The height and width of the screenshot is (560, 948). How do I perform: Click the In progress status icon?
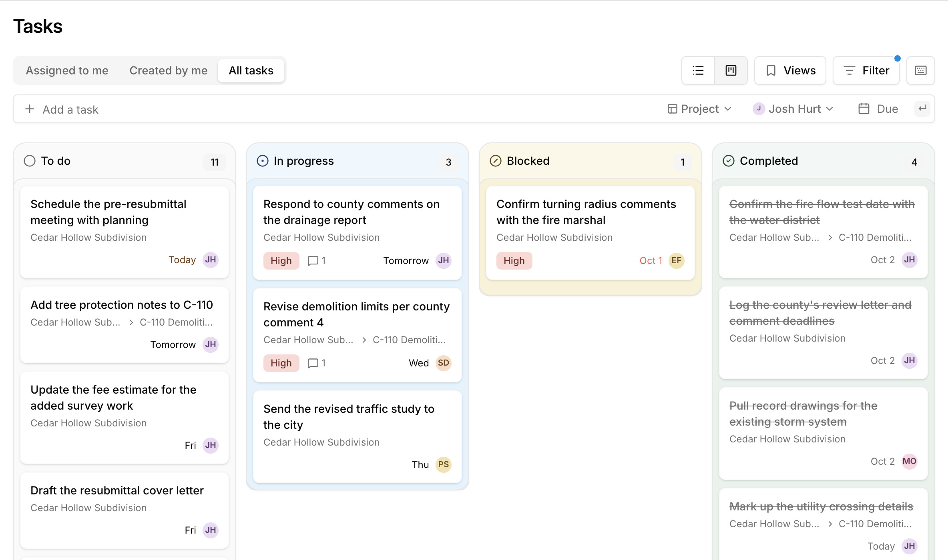[x=263, y=161]
